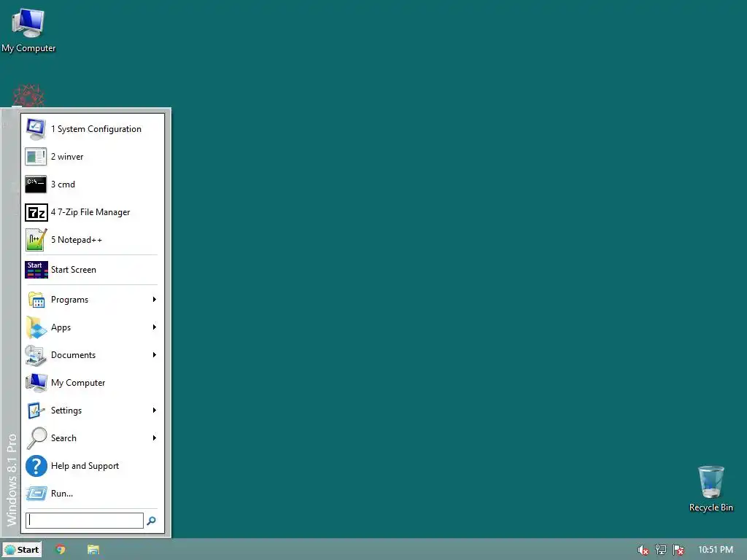Click the Search label in start menu
This screenshot has width=747, height=560.
[x=64, y=438]
